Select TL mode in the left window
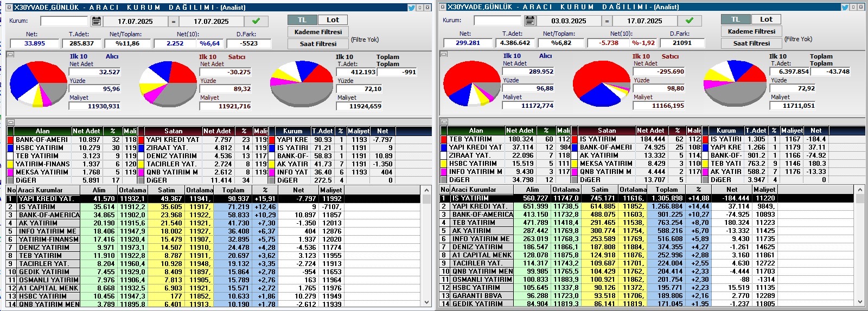The height and width of the screenshot is (311, 868). tap(302, 20)
